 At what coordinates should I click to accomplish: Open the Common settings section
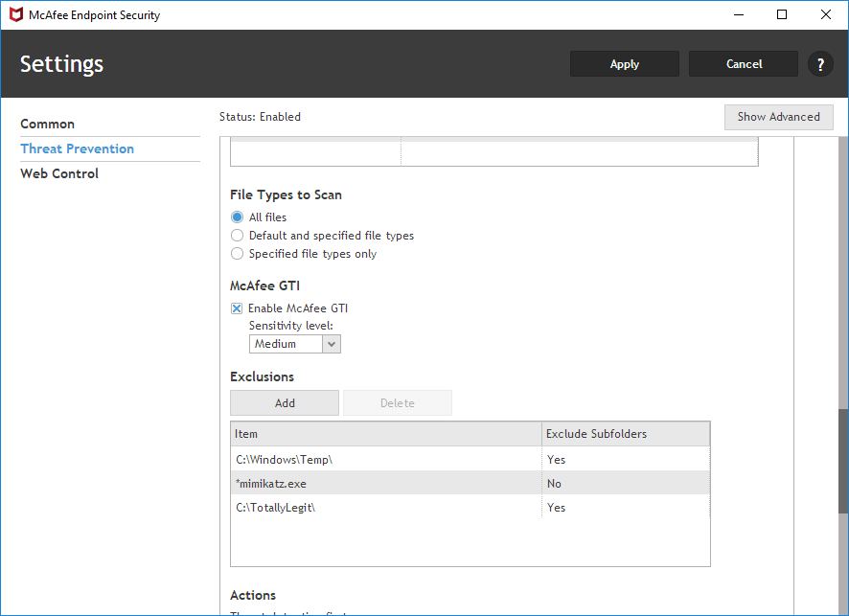click(48, 124)
